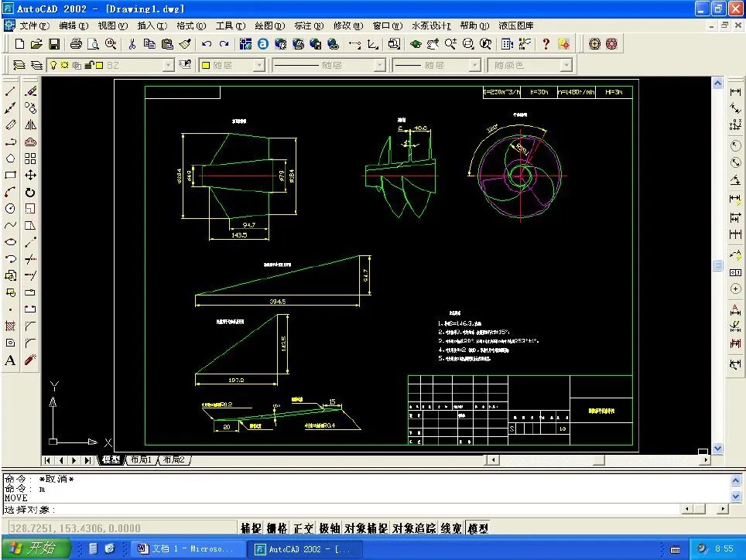The width and height of the screenshot is (746, 560).
Task: Open the 编辑 Edit menu
Action: tap(74, 26)
